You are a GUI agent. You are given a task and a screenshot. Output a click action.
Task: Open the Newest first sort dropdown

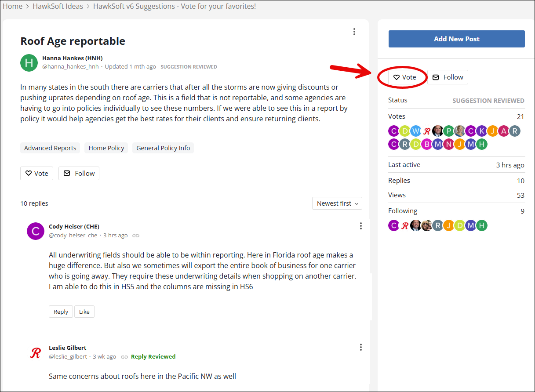click(x=337, y=203)
